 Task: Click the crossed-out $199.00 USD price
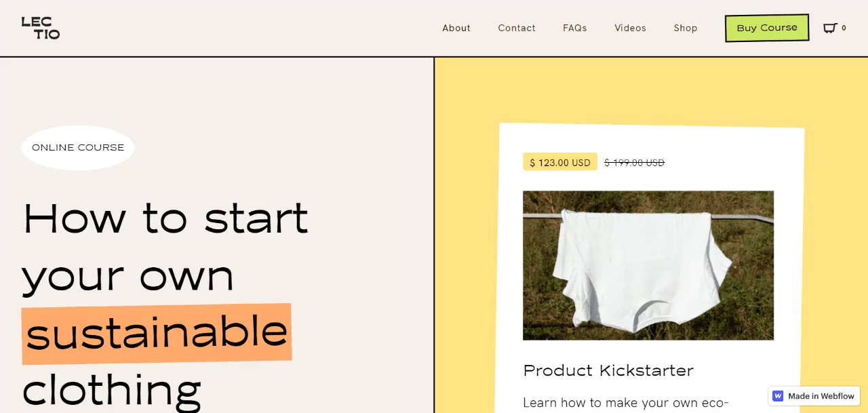(x=633, y=162)
